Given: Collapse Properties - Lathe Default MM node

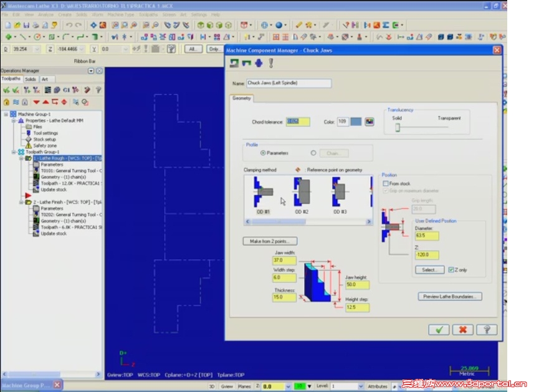Looking at the screenshot, I should 14,121.
